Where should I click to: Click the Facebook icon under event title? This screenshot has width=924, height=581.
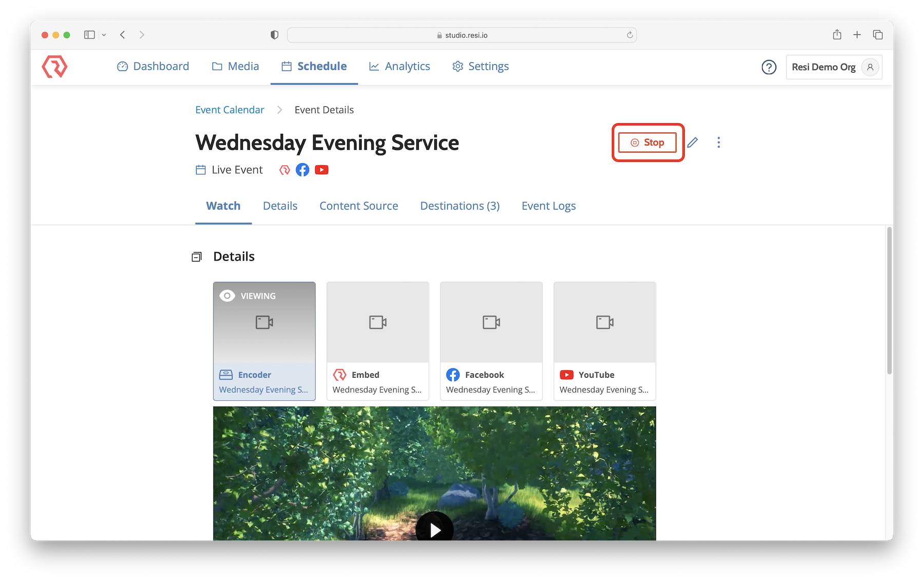(302, 170)
